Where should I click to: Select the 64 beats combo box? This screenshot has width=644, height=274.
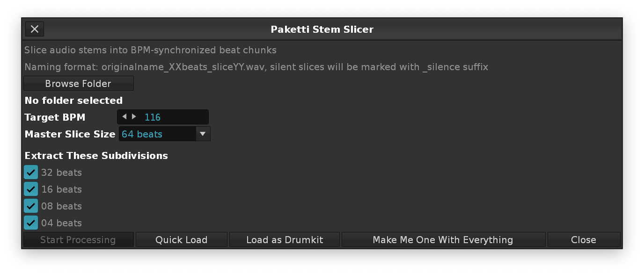158,134
